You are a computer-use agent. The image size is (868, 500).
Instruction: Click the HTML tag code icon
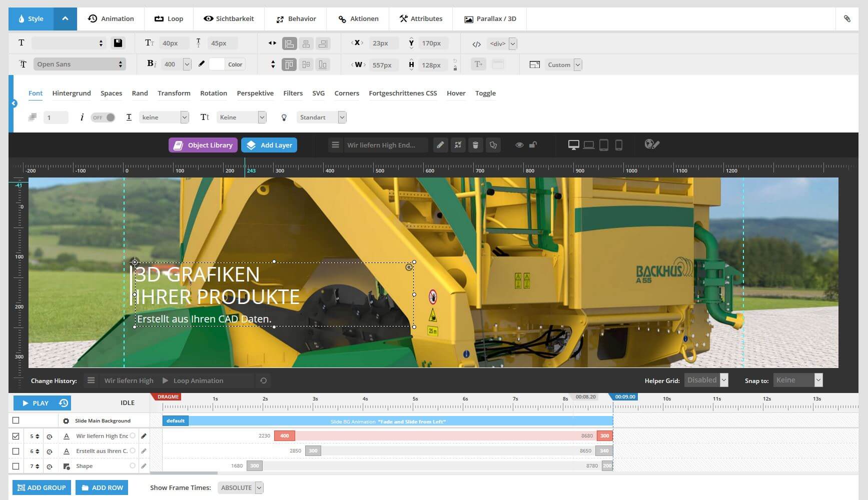pyautogui.click(x=477, y=44)
